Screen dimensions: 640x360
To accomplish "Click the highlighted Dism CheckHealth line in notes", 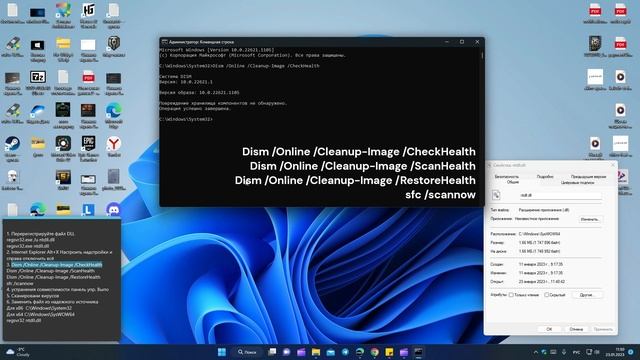I will tap(57, 265).
